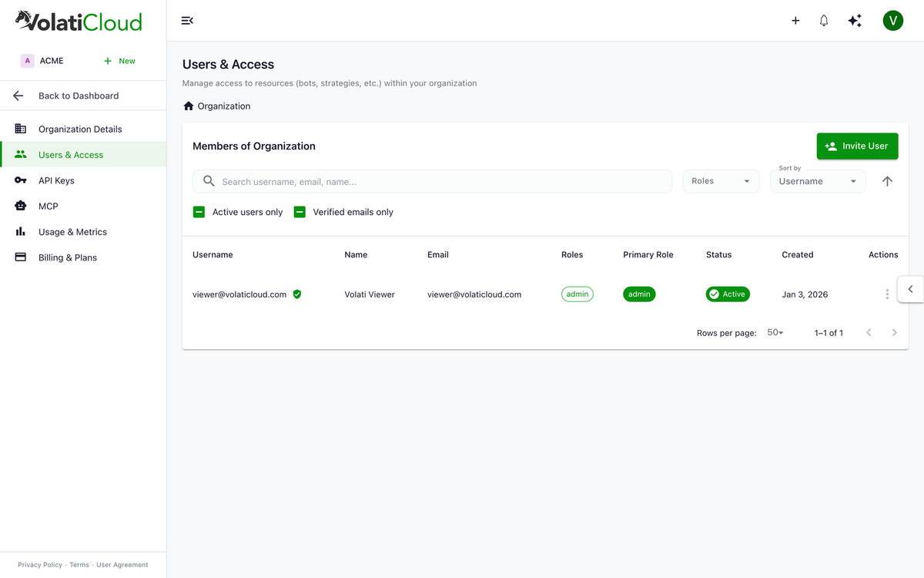Open rows per page 50 dropdown
This screenshot has width=924, height=578.
(775, 333)
